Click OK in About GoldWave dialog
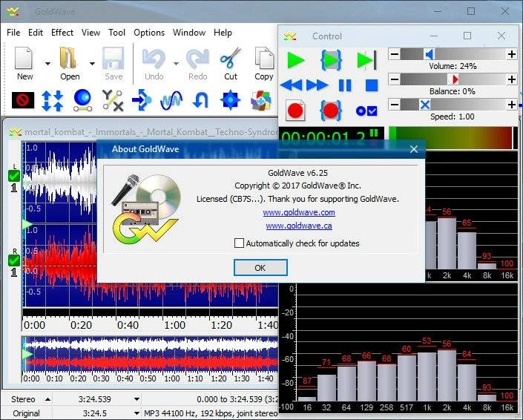This screenshot has width=523, height=420. pos(260,268)
